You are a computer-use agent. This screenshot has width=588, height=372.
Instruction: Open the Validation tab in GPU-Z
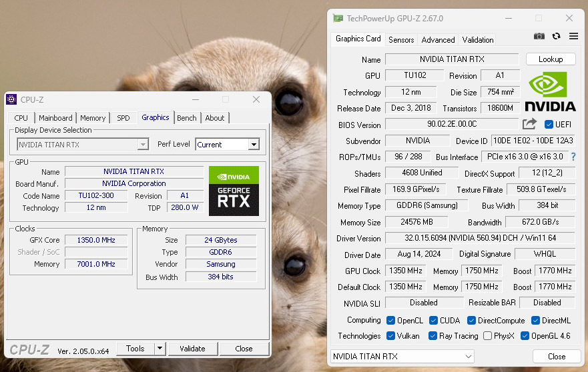click(x=477, y=40)
